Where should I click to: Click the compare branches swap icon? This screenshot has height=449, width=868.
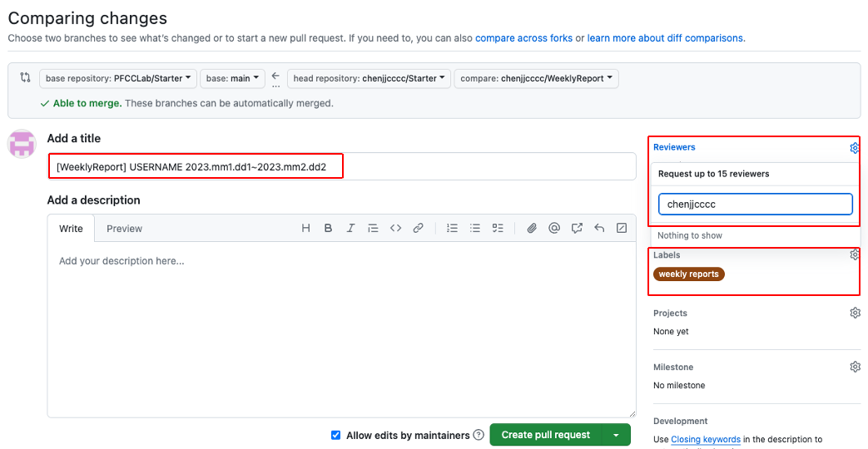(x=25, y=77)
